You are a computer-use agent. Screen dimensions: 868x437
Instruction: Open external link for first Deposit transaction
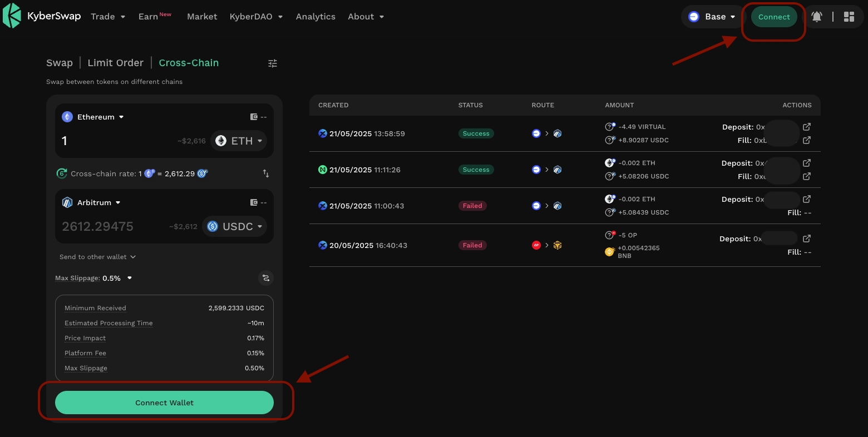(807, 127)
